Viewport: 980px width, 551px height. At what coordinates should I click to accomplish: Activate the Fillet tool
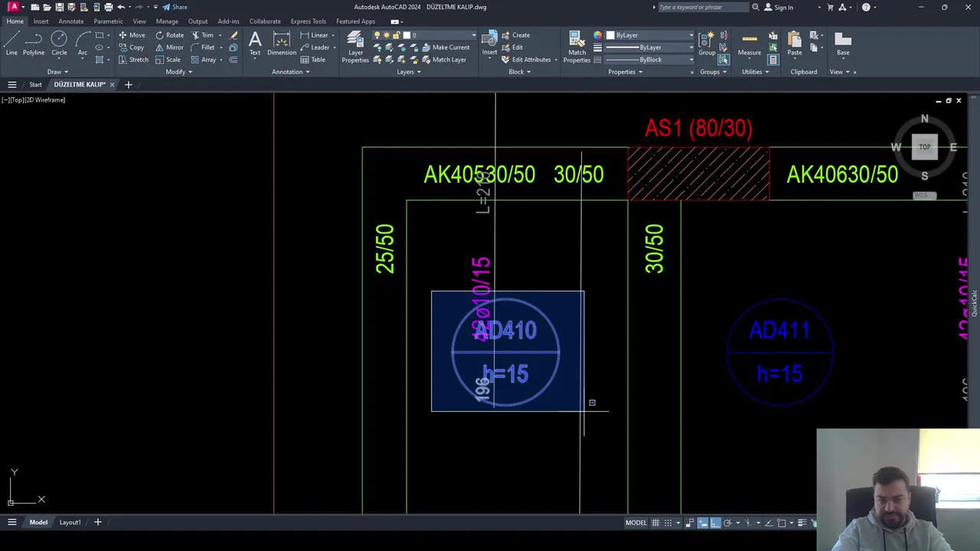point(203,47)
